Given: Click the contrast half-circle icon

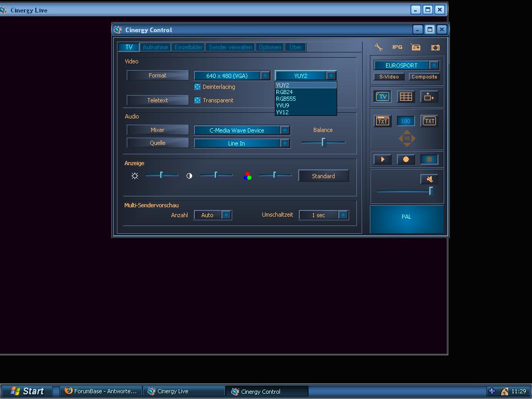Looking at the screenshot, I should pyautogui.click(x=189, y=176).
